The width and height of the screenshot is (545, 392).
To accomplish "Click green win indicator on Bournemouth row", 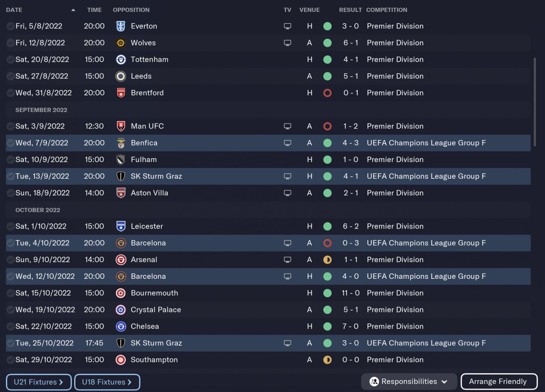I will [x=327, y=293].
